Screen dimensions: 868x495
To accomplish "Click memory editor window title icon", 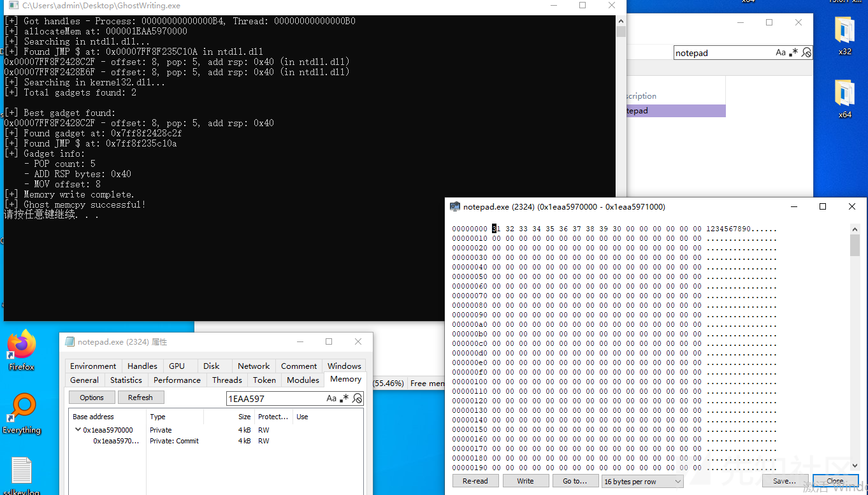I will pyautogui.click(x=455, y=206).
